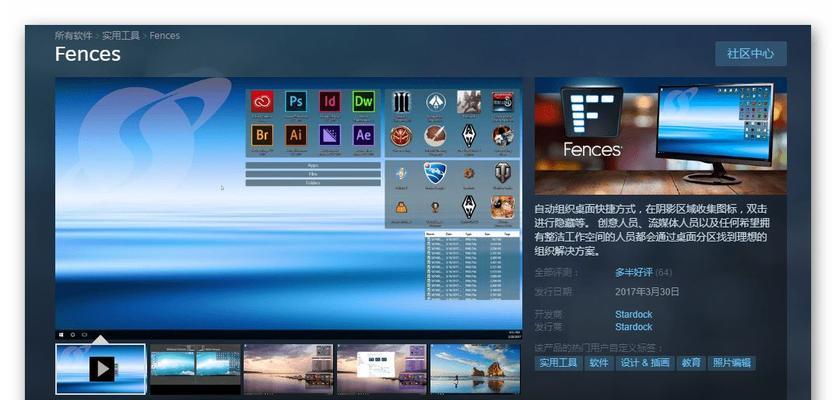Select the beach rock thumbnail

pyautogui.click(x=475, y=369)
